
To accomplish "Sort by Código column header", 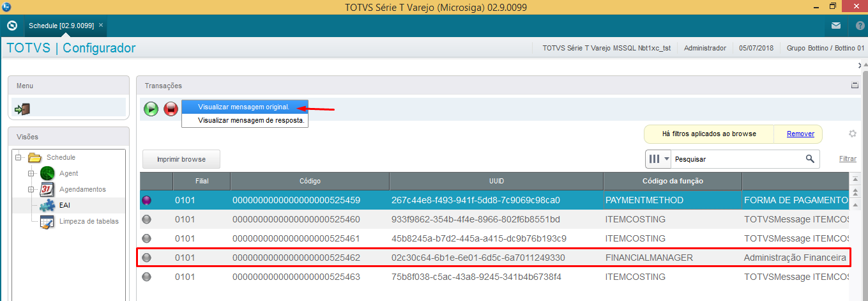I will coord(310,181).
